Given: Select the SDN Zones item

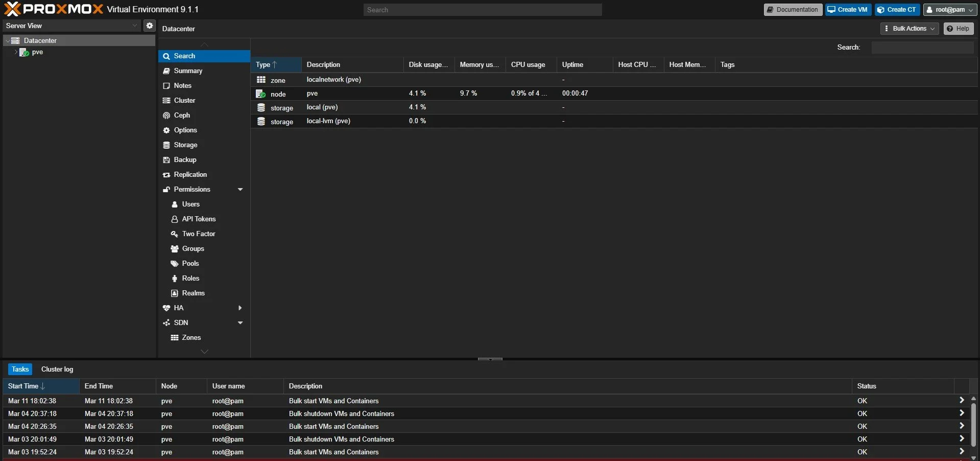Looking at the screenshot, I should (191, 337).
